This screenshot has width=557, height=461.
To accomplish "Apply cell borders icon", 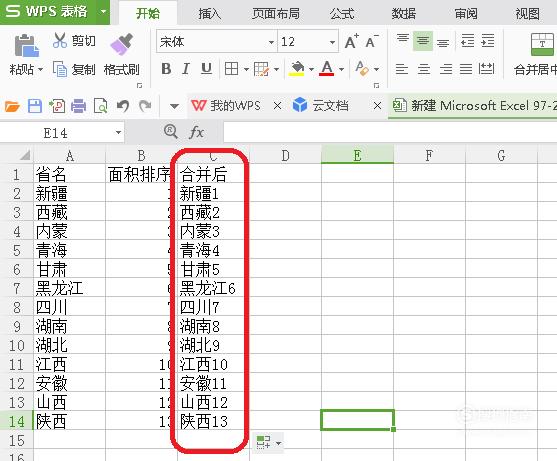I will (x=231, y=69).
